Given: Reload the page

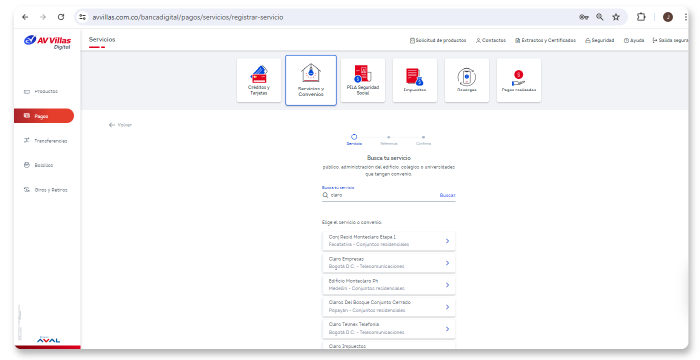Looking at the screenshot, I should [61, 17].
